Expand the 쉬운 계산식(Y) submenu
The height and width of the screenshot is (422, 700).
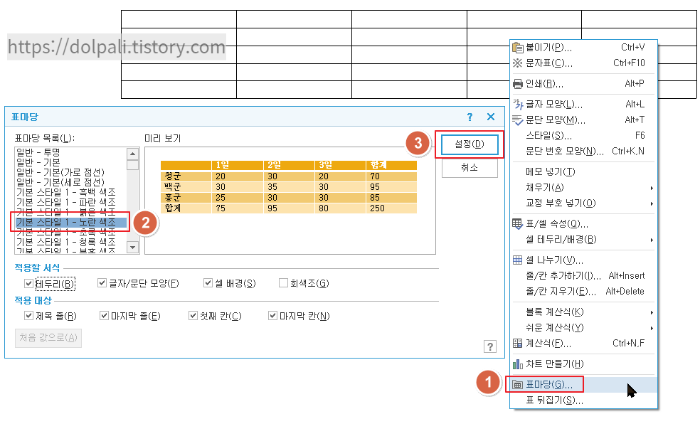652,328
